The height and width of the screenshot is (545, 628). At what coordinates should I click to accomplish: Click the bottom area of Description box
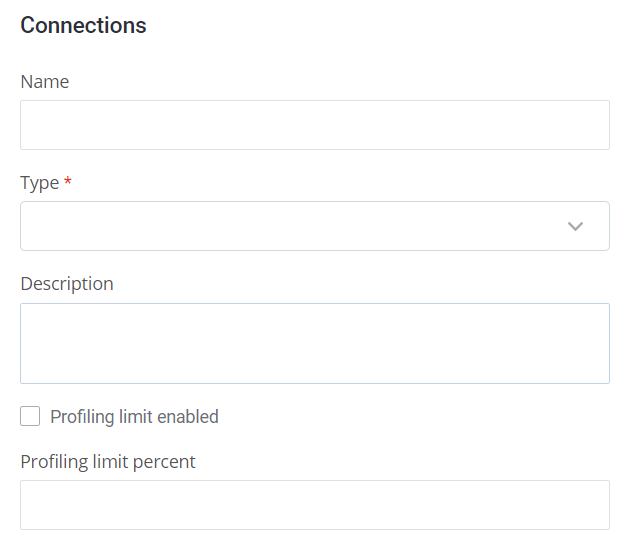pos(314,372)
